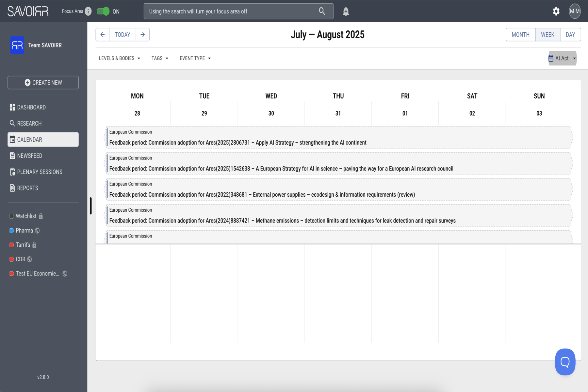Click the CDR globe icon

[x=30, y=259]
